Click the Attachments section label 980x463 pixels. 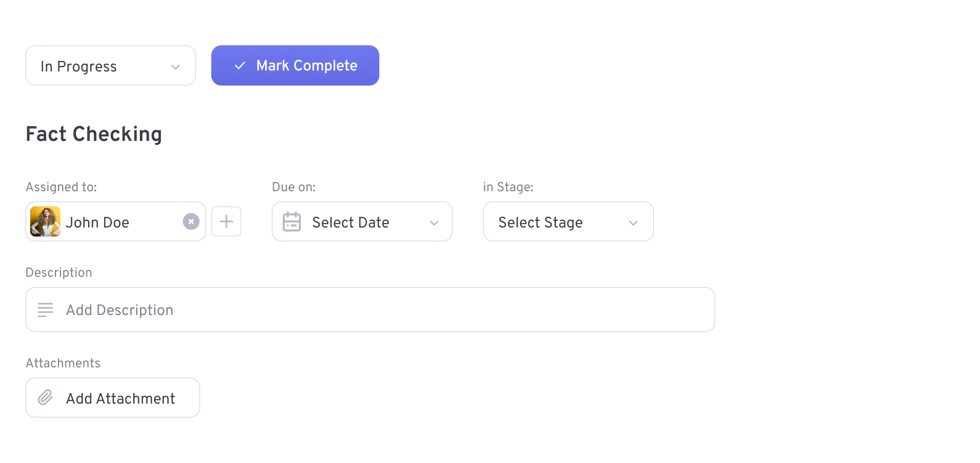(x=63, y=363)
